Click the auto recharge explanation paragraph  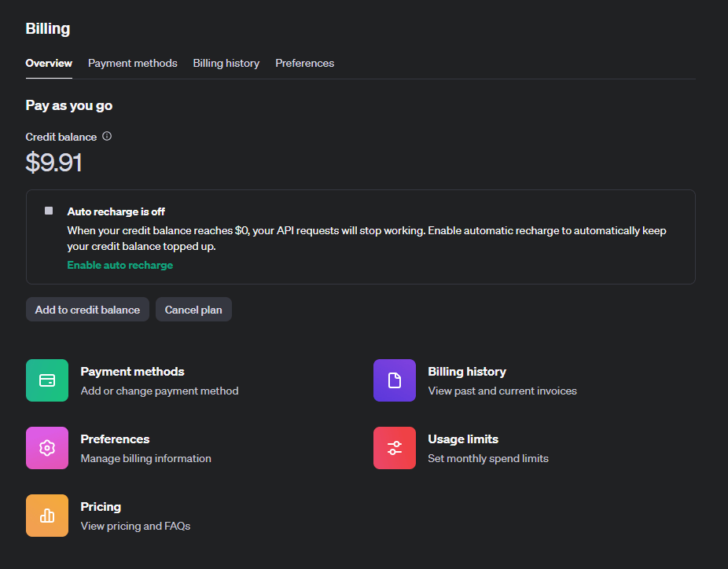tap(367, 239)
